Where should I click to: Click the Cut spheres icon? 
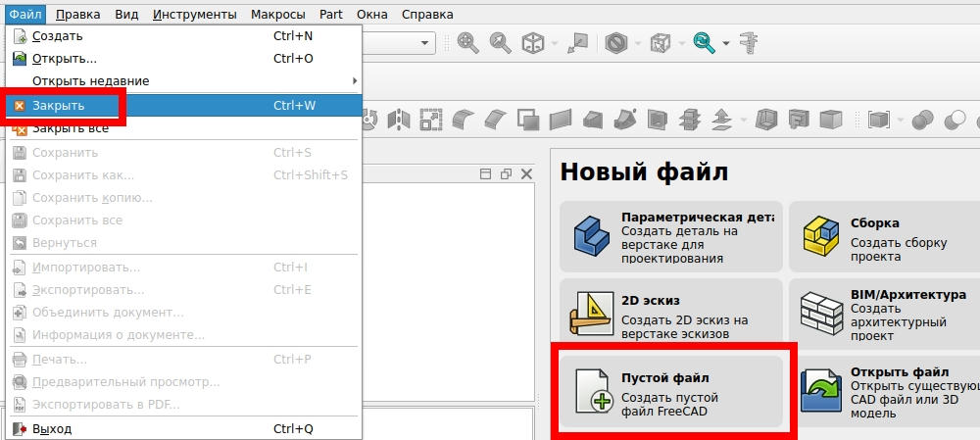click(955, 120)
